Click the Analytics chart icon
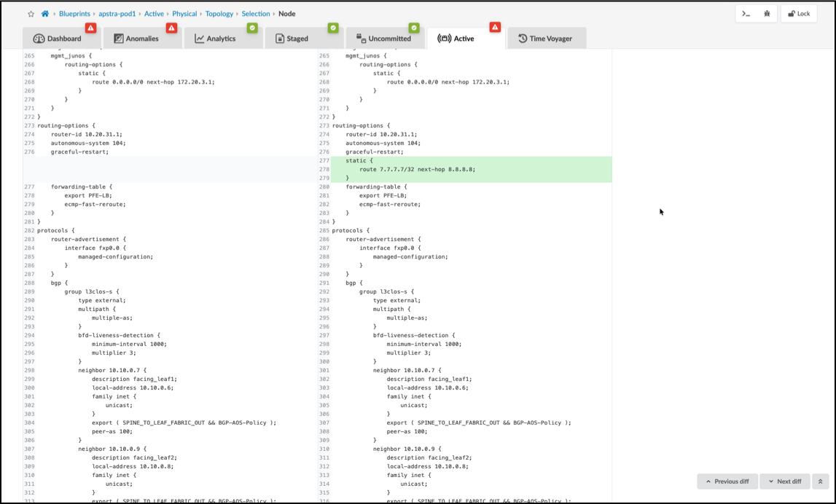The image size is (836, 504). 200,39
